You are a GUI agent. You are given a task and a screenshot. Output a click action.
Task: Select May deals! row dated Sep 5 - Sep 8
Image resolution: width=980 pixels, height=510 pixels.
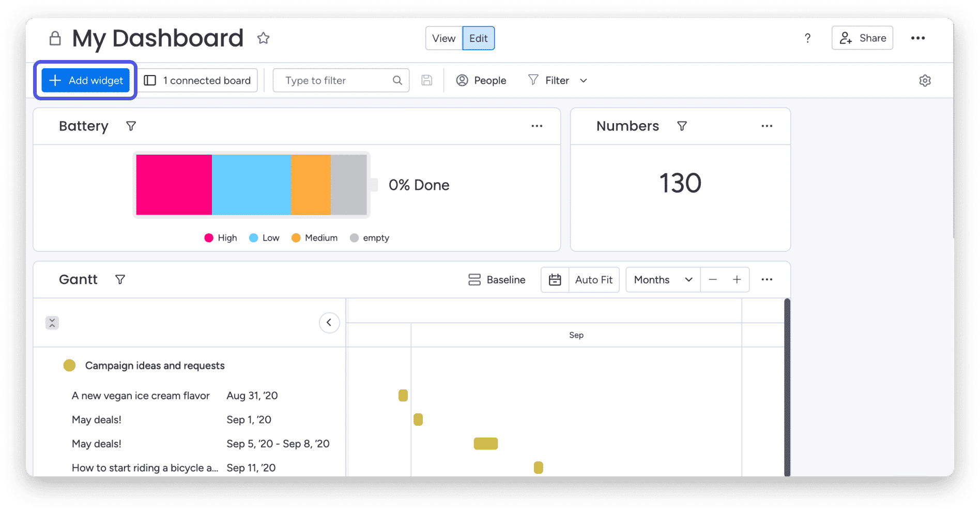point(97,444)
